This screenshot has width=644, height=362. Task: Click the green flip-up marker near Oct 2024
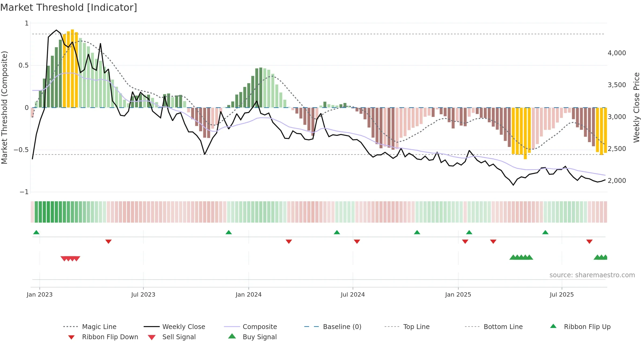coord(417,232)
